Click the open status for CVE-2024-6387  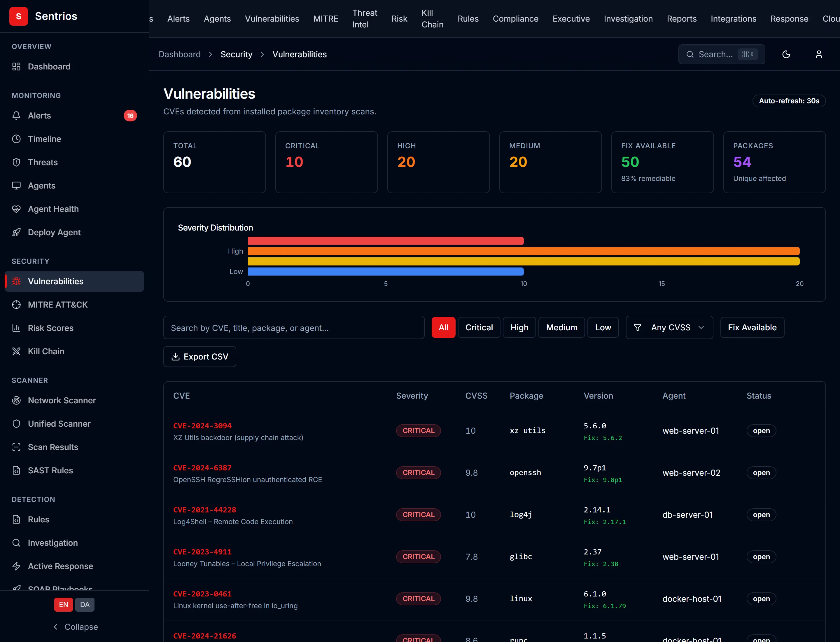pyautogui.click(x=761, y=473)
